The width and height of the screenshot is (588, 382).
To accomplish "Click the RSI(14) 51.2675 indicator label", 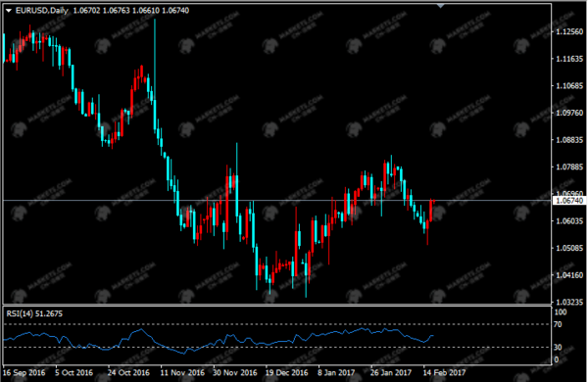I will pos(34,313).
